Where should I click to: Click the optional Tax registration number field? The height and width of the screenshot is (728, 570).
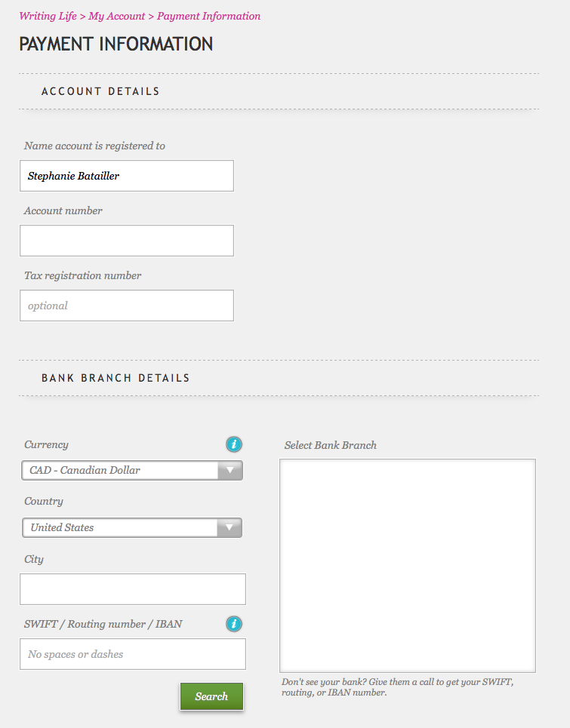coord(127,306)
